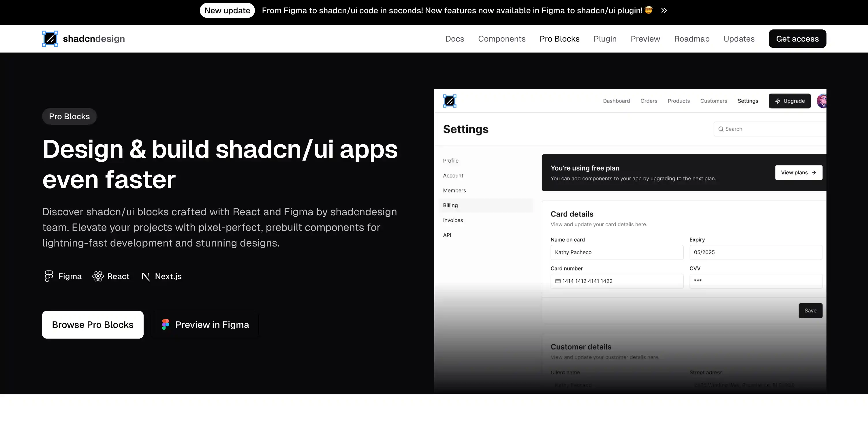
Task: Click Preview in Figma button
Action: [x=204, y=324]
